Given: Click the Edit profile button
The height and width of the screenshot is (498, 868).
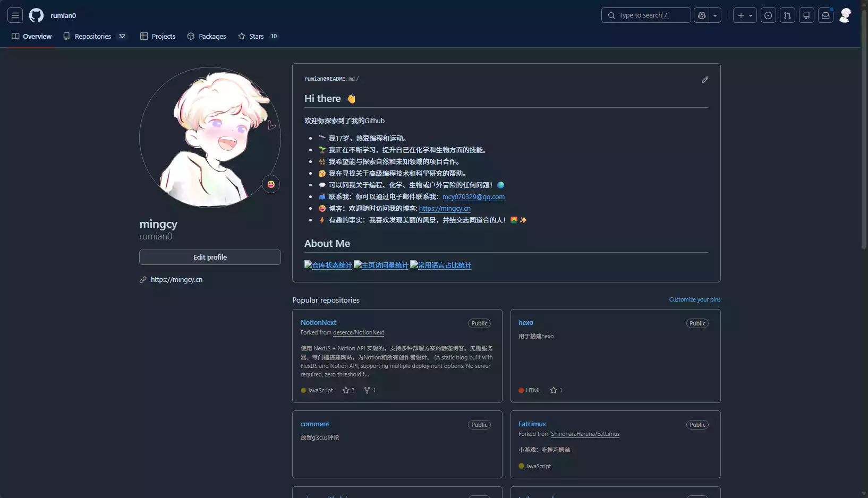Looking at the screenshot, I should click(x=210, y=257).
